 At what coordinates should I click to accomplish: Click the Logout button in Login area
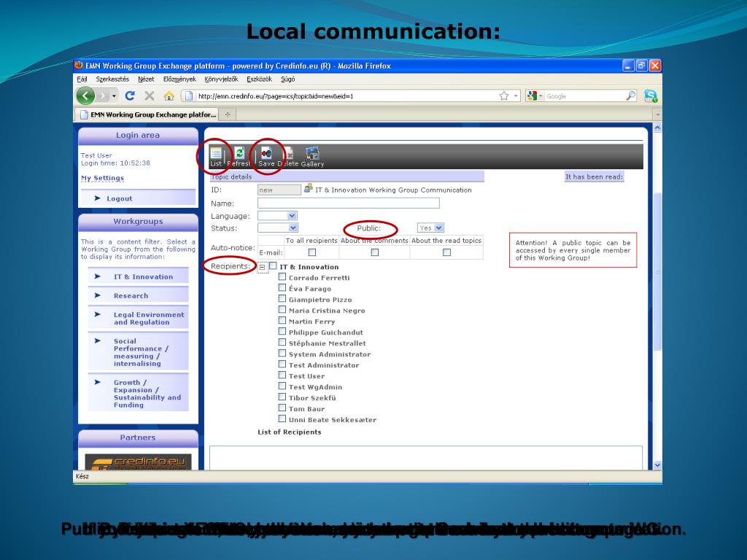[138, 198]
